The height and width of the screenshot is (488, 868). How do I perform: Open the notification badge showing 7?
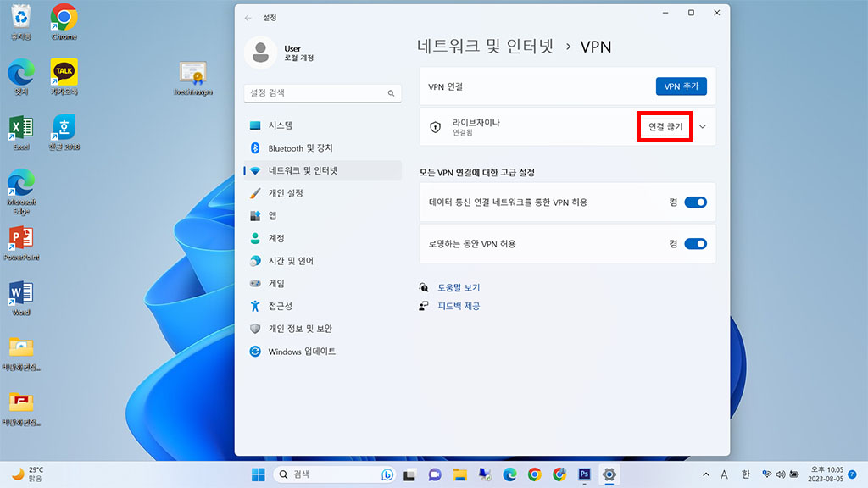853,474
